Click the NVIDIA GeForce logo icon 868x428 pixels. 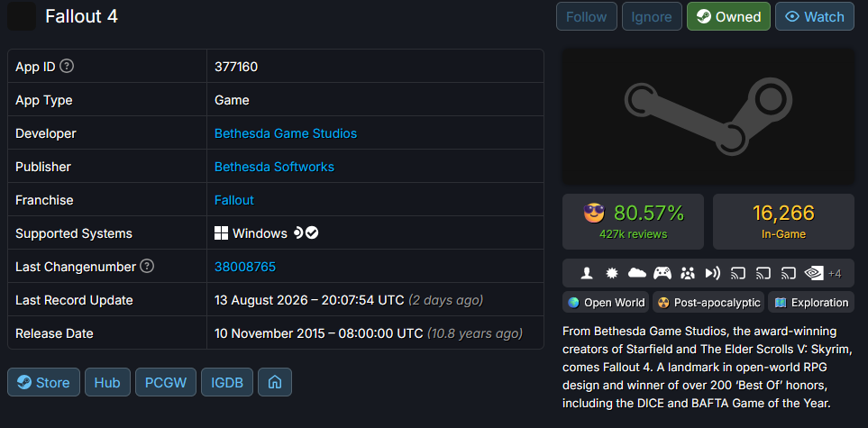coord(813,273)
